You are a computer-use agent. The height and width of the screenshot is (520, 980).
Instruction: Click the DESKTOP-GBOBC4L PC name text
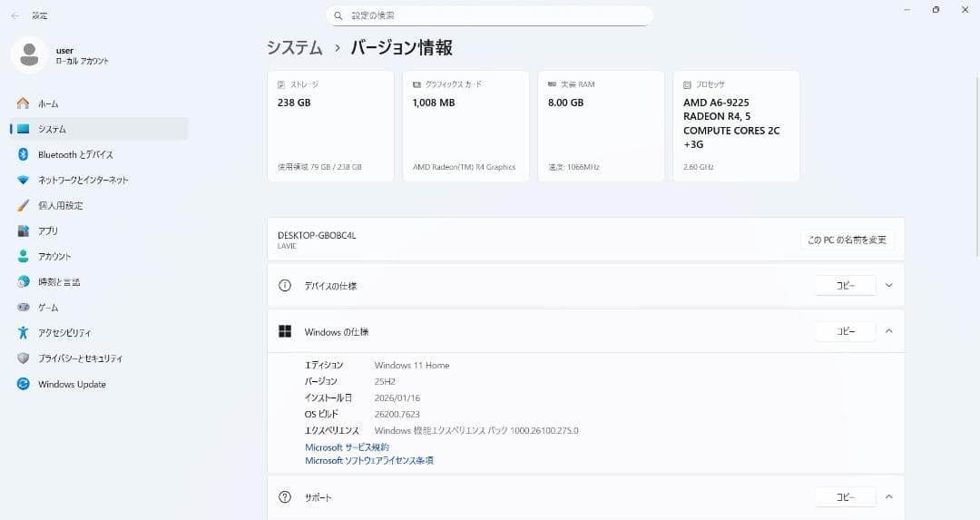tap(317, 236)
